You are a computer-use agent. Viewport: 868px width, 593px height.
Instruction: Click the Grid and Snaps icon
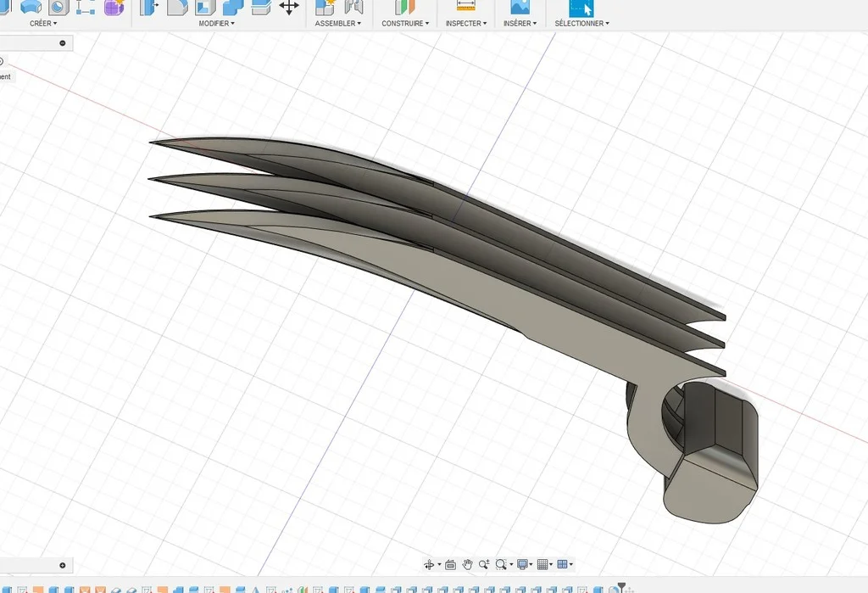(x=542, y=564)
